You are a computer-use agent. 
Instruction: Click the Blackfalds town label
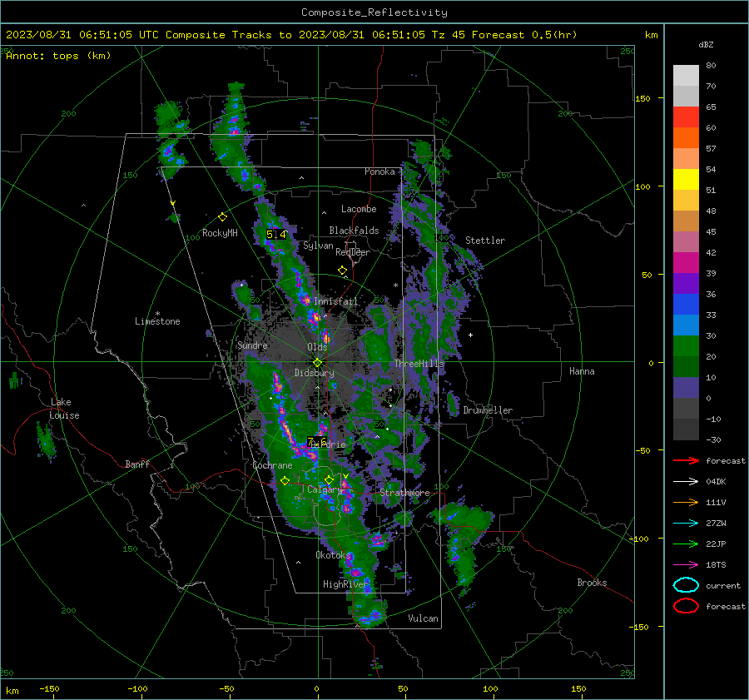pos(354,231)
